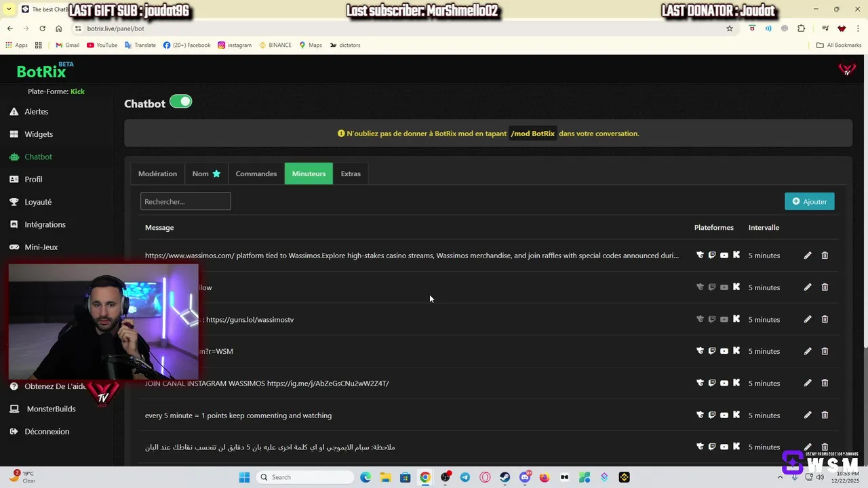The image size is (868, 488).
Task: Delete the JOIN CANAL INSTAGRAM timer
Action: click(825, 383)
